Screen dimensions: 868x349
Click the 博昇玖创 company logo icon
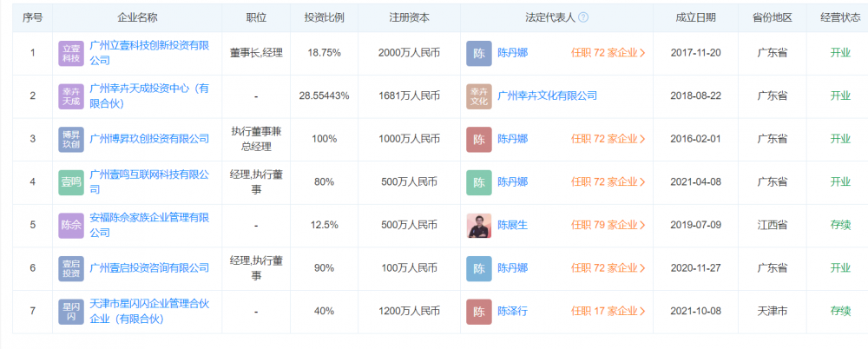pyautogui.click(x=71, y=140)
